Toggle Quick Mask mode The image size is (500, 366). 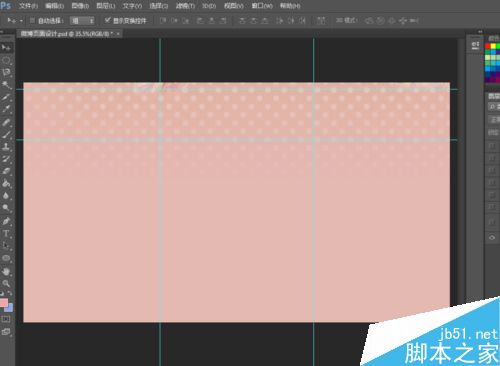(x=6, y=319)
